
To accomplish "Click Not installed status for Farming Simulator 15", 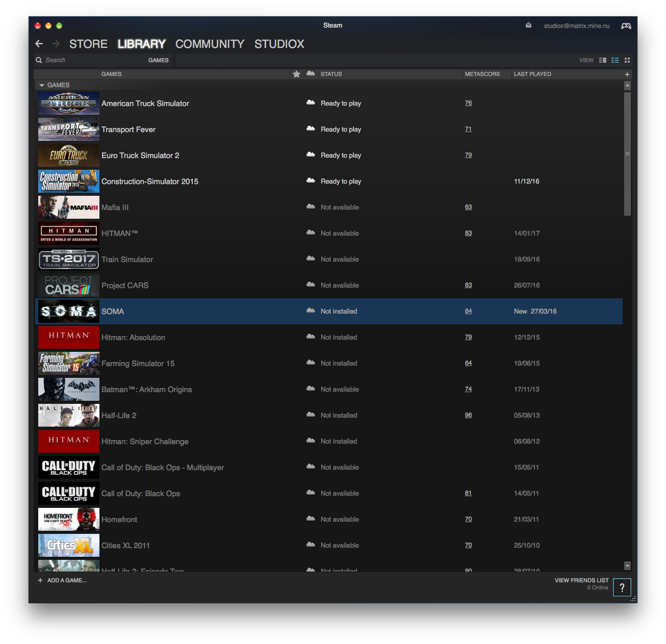I will click(339, 364).
